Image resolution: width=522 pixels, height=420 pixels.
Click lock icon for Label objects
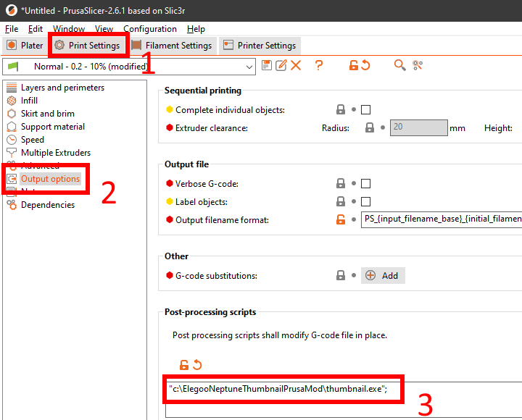pos(341,201)
